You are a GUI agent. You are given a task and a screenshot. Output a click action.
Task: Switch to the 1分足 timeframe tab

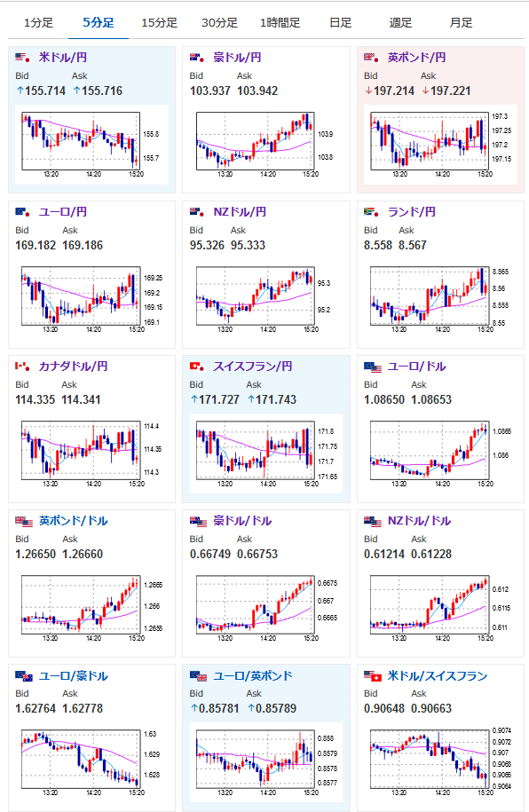pos(38,23)
